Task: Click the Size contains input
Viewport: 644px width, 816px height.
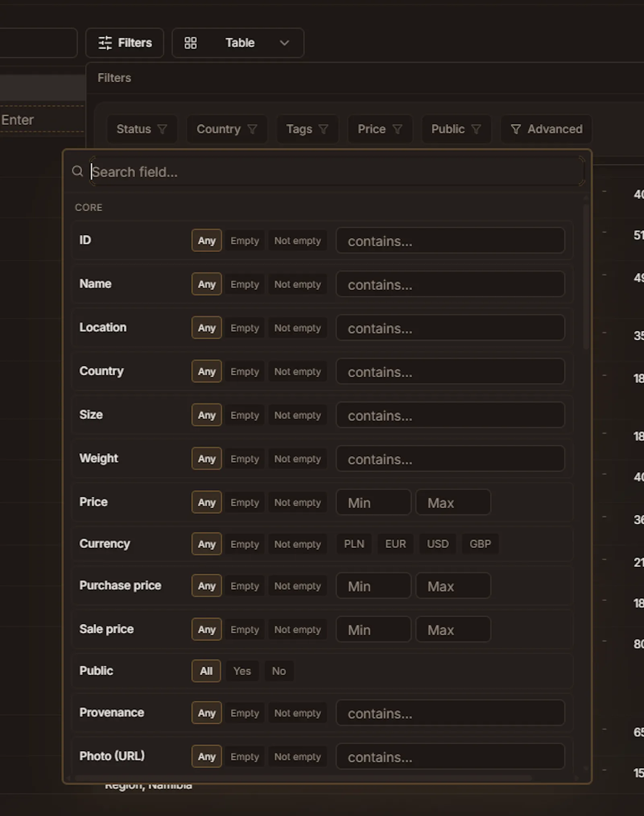Action: pos(450,415)
